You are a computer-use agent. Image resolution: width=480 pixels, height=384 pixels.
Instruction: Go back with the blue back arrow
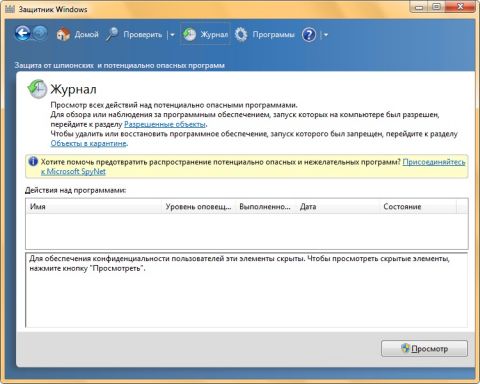click(23, 33)
